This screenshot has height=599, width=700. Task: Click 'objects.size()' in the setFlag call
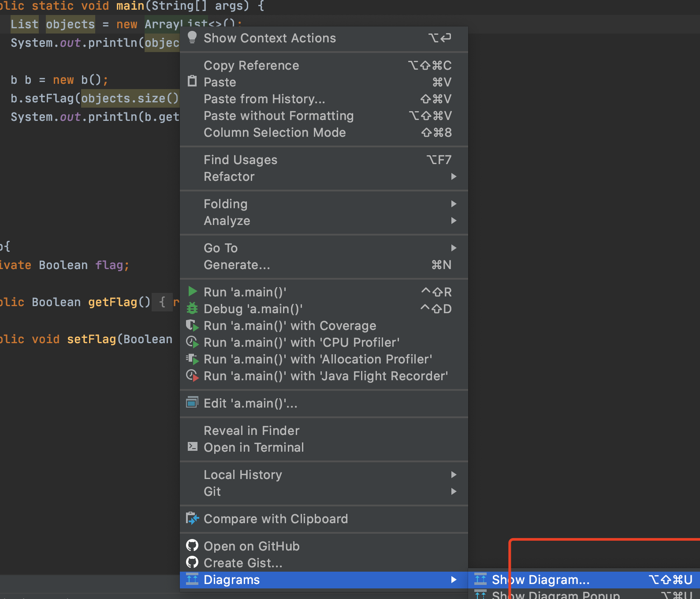coord(130,98)
